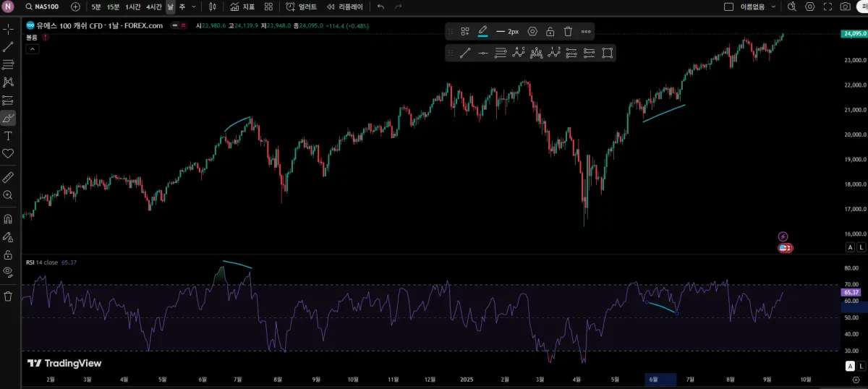Open the quick search icon in top bar
The width and height of the screenshot is (868, 389).
(x=792, y=7)
